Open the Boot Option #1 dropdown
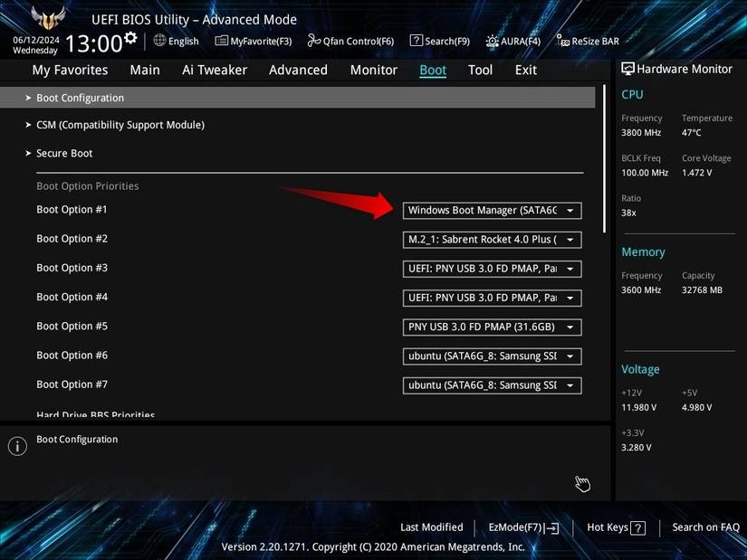Viewport: 747px width, 560px height. click(492, 210)
